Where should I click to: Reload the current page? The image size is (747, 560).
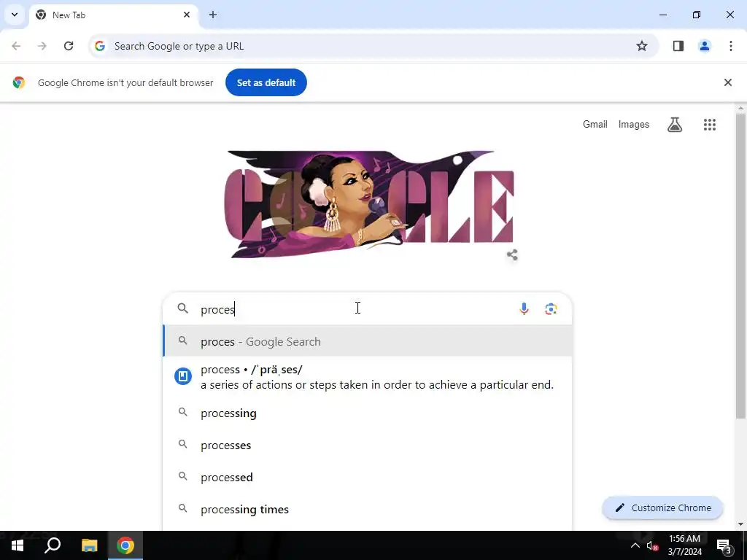pyautogui.click(x=69, y=46)
